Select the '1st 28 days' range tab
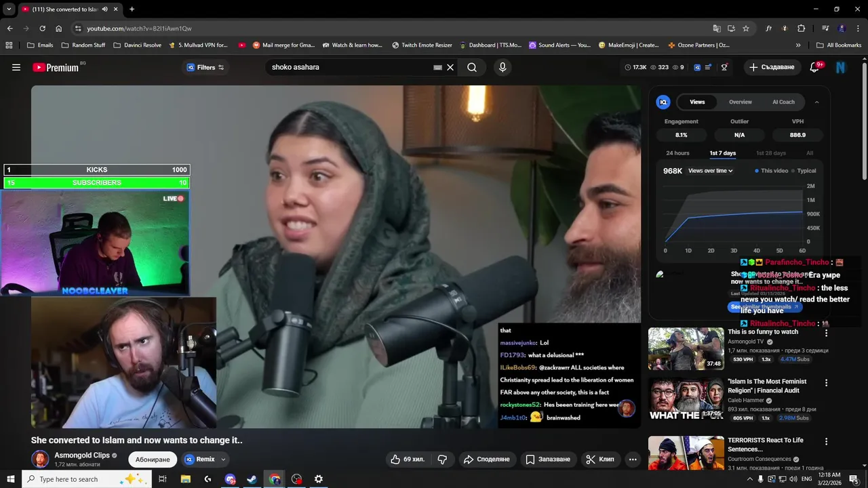 (x=771, y=153)
